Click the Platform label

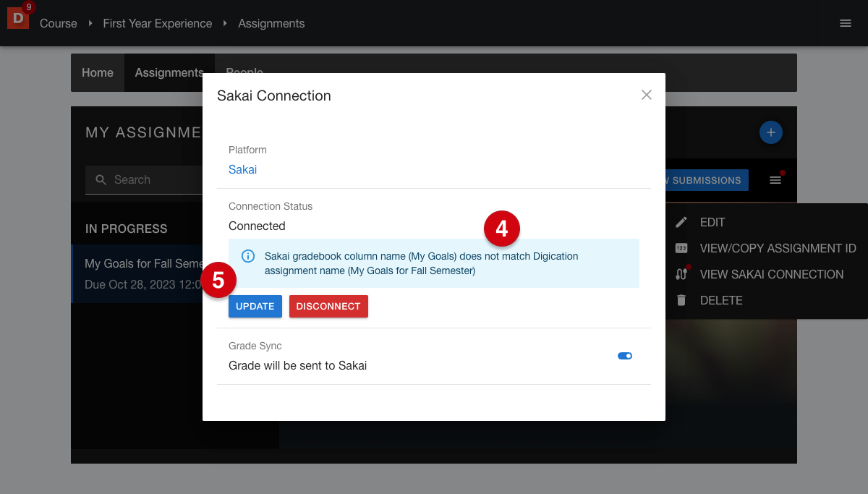[x=247, y=150]
